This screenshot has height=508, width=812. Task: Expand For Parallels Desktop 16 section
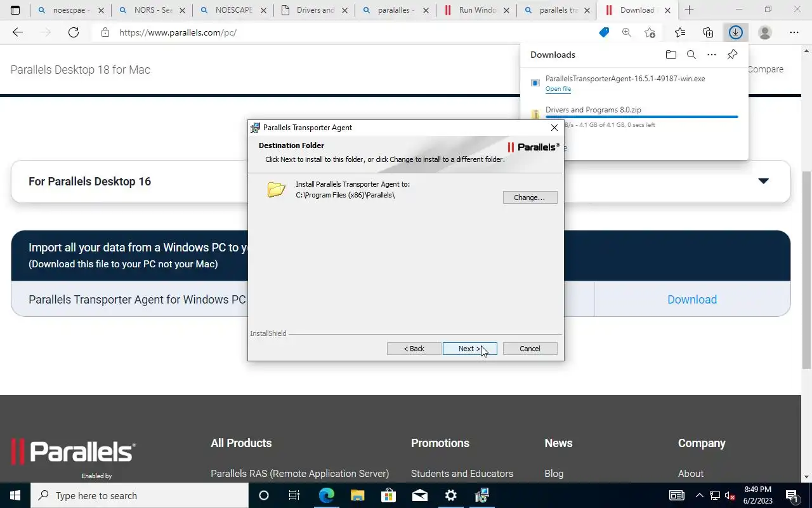click(x=764, y=181)
